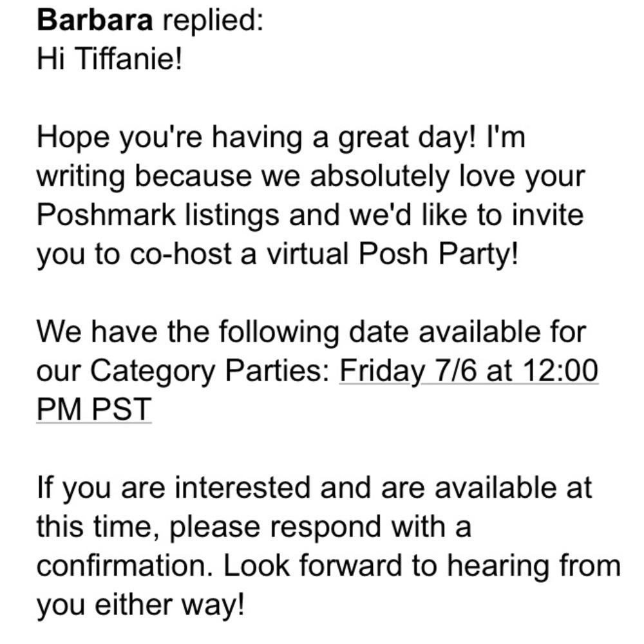
Task: Click the words "Posh Party!"
Action: point(438,254)
